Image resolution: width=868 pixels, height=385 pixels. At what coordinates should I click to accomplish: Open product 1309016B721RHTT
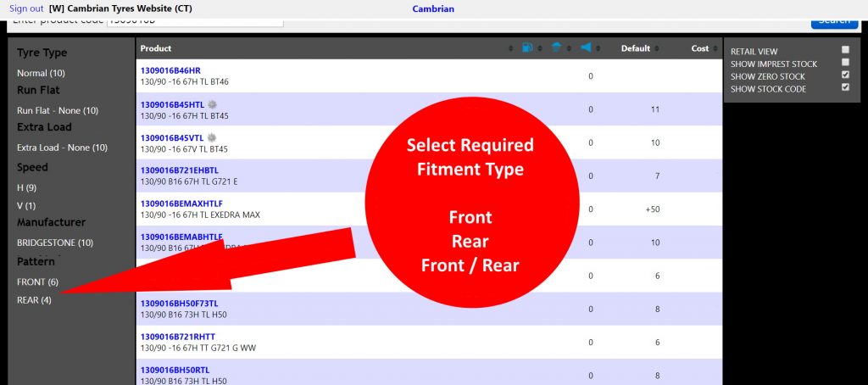178,337
